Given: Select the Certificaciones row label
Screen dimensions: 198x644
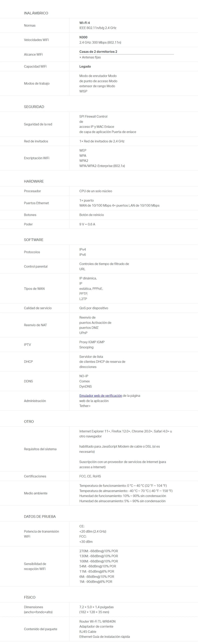Looking at the screenshot, I should (35, 476).
